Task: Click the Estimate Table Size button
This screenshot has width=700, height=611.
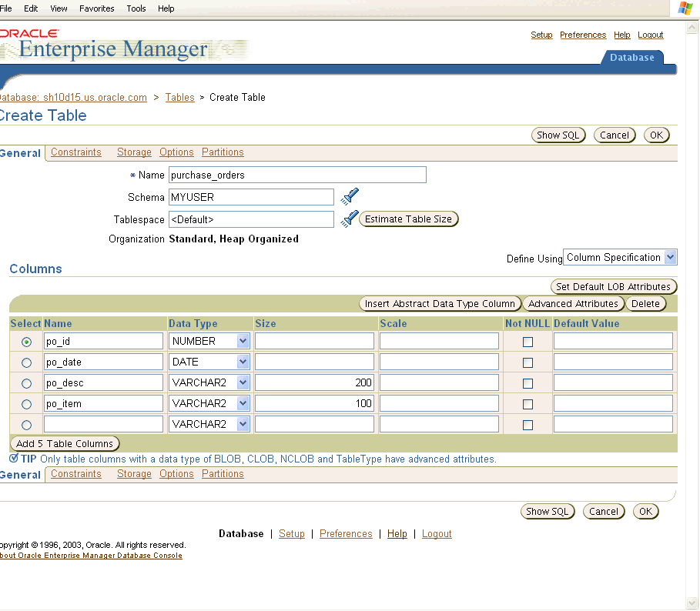Action: click(408, 219)
